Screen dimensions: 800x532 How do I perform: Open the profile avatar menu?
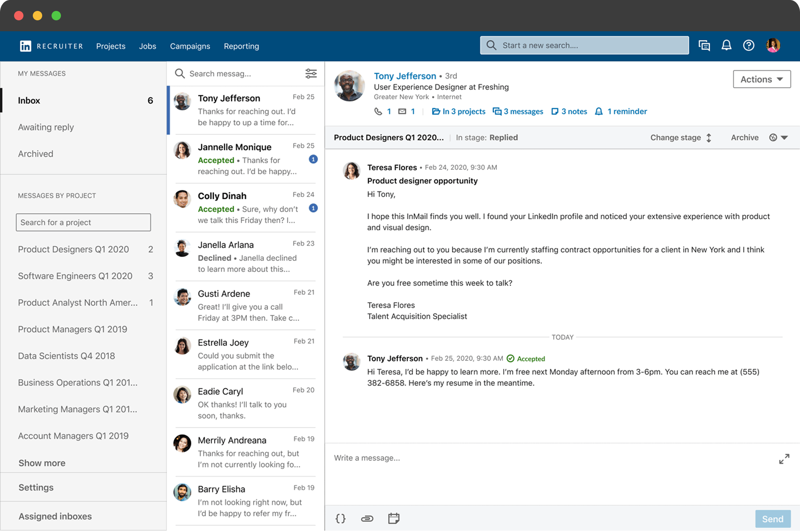pyautogui.click(x=773, y=45)
